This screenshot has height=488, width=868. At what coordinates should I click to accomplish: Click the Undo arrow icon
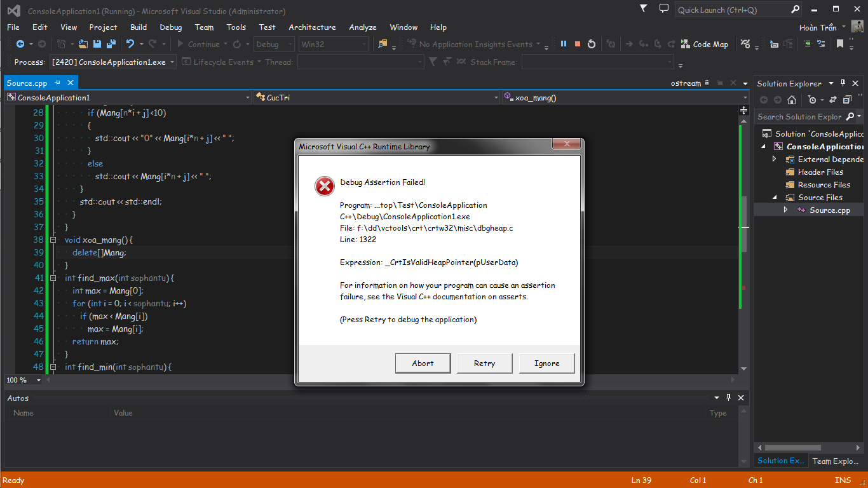tap(130, 44)
